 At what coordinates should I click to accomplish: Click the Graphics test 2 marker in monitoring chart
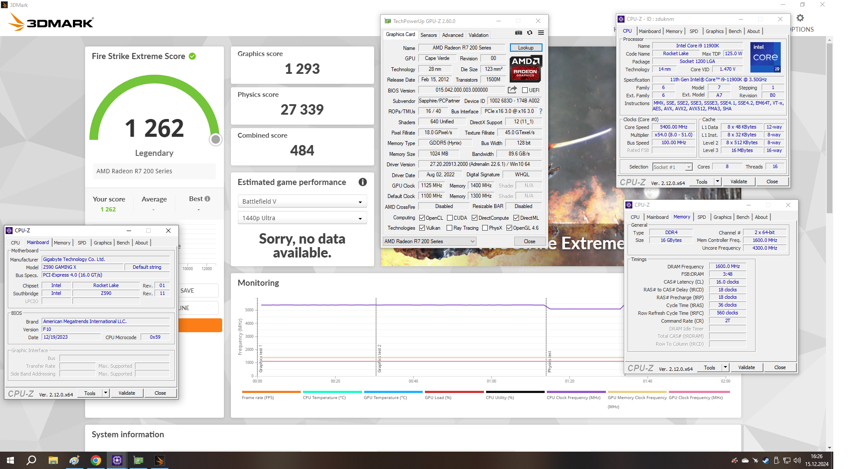(379, 358)
